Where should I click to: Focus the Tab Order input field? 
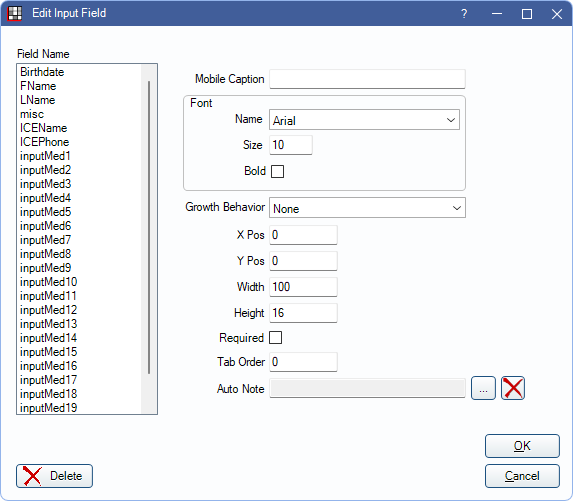[303, 362]
